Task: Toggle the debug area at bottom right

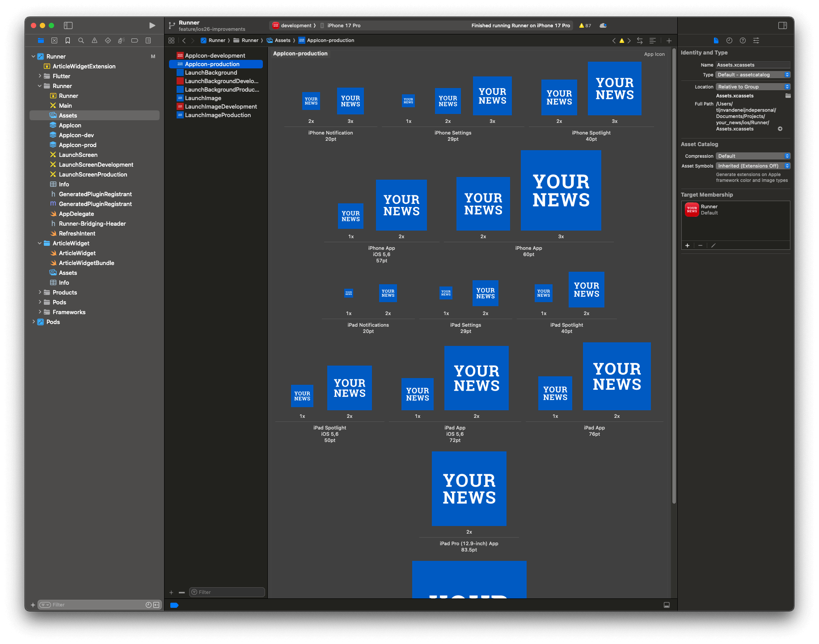Action: pyautogui.click(x=667, y=605)
